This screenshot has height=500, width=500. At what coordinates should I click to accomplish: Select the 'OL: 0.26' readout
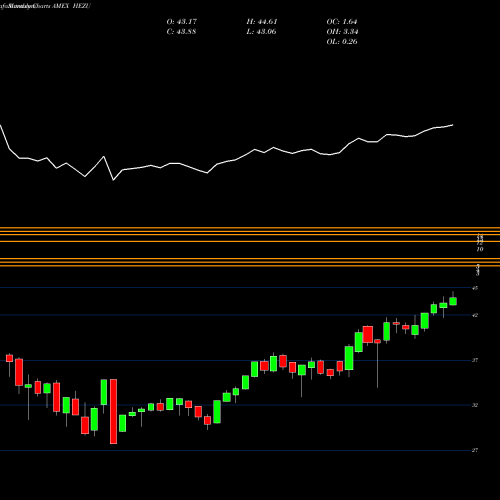click(342, 42)
